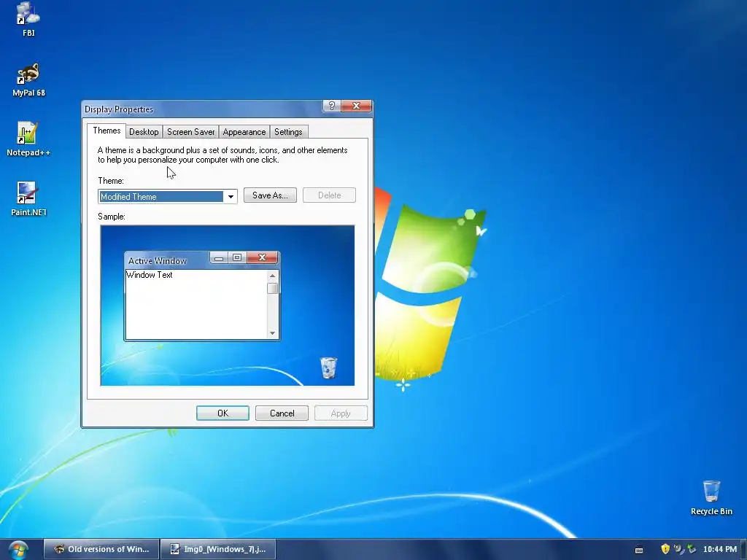Click the scroll-down arrow in sample window
The image size is (747, 560).
click(273, 332)
